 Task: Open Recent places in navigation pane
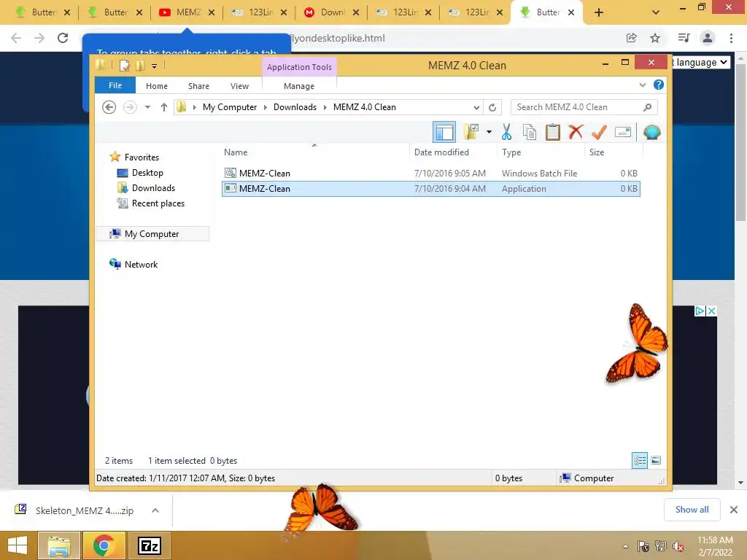[x=158, y=203]
